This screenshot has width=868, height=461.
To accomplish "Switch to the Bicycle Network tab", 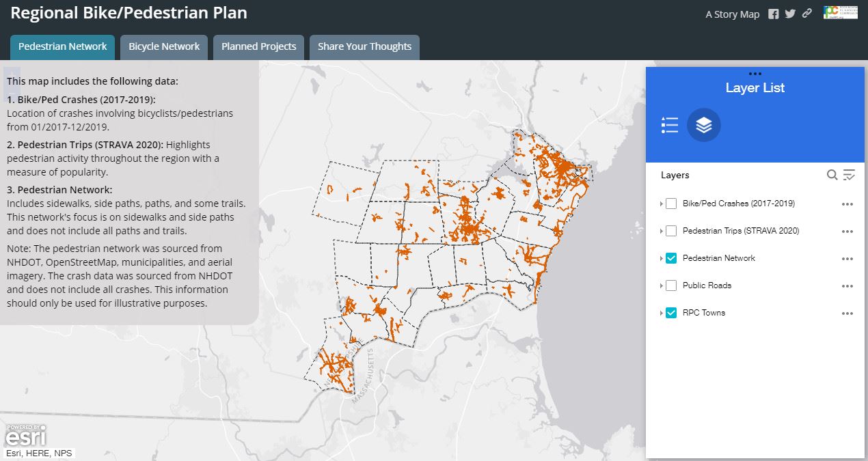I will 164,46.
